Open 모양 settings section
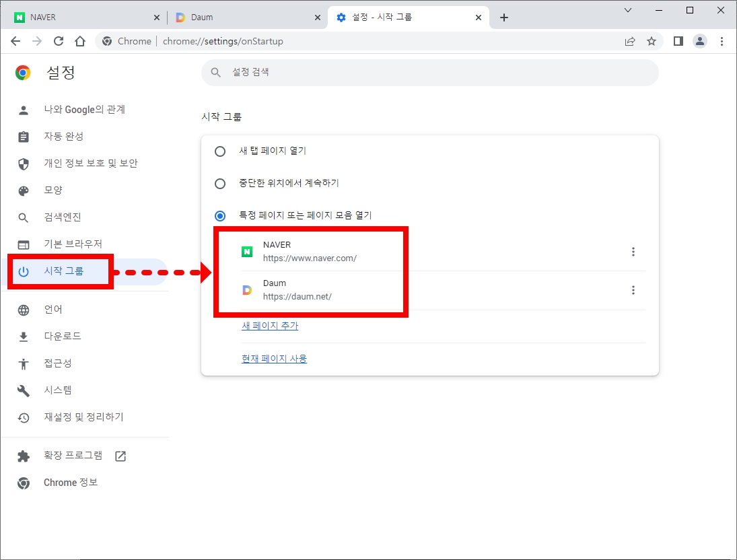This screenshot has width=737, height=560. (x=85, y=190)
